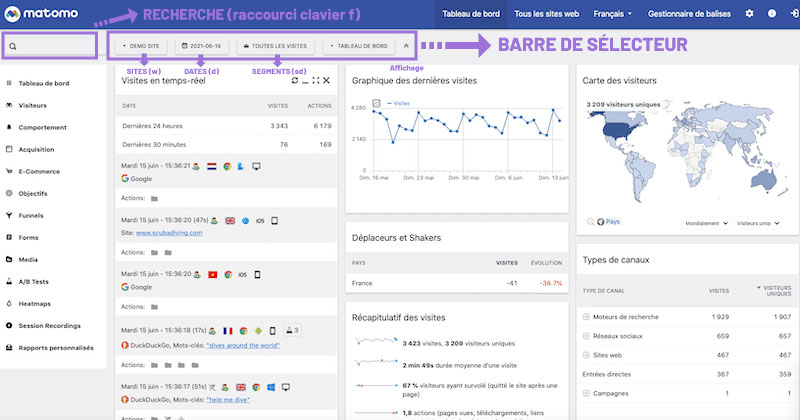
Task: Click France flag in the 15:36:18 visit
Action: tap(228, 331)
